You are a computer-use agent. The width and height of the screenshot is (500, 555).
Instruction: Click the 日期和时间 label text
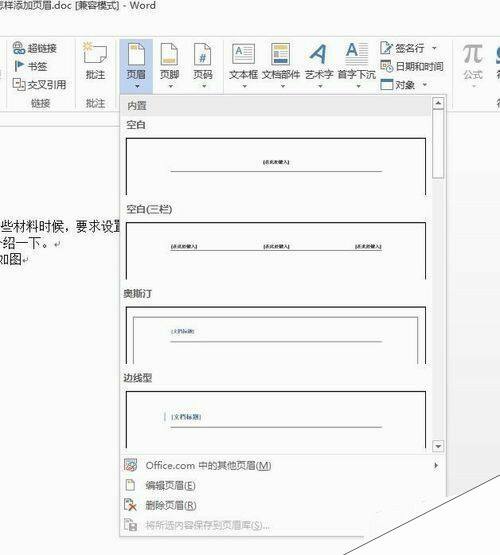419,66
